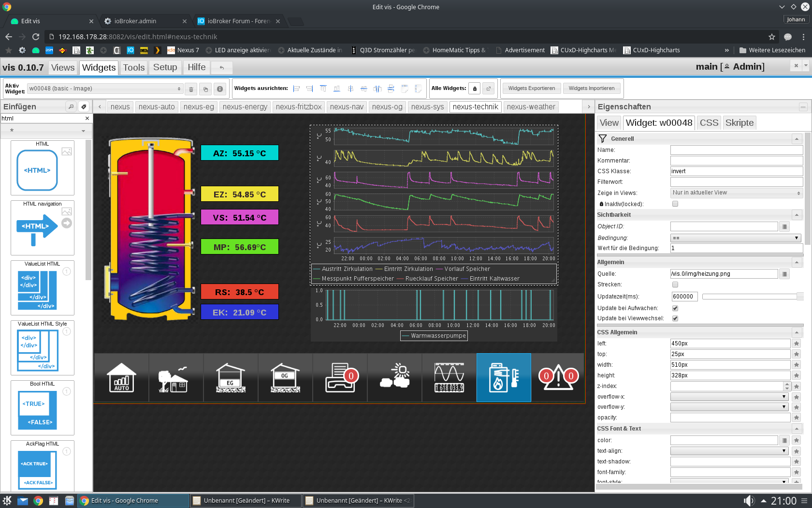Click the AUTO house navigation icon
This screenshot has width=812, height=508.
tap(122, 377)
